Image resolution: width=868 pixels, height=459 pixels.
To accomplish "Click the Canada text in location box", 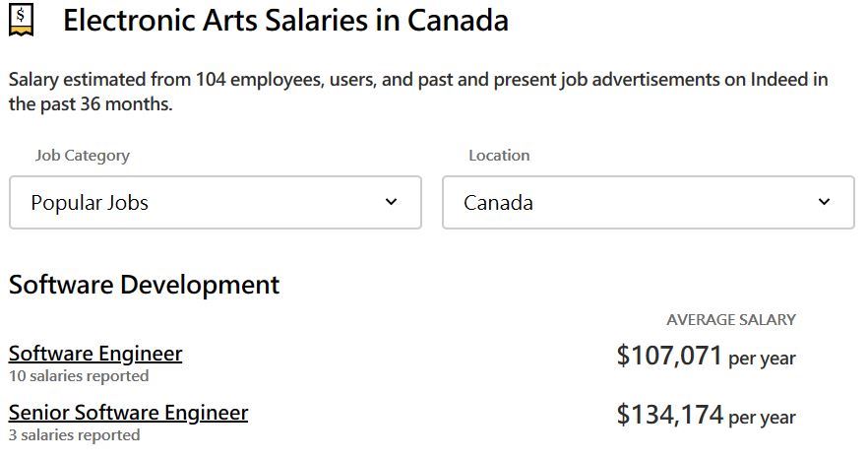I will coord(498,203).
